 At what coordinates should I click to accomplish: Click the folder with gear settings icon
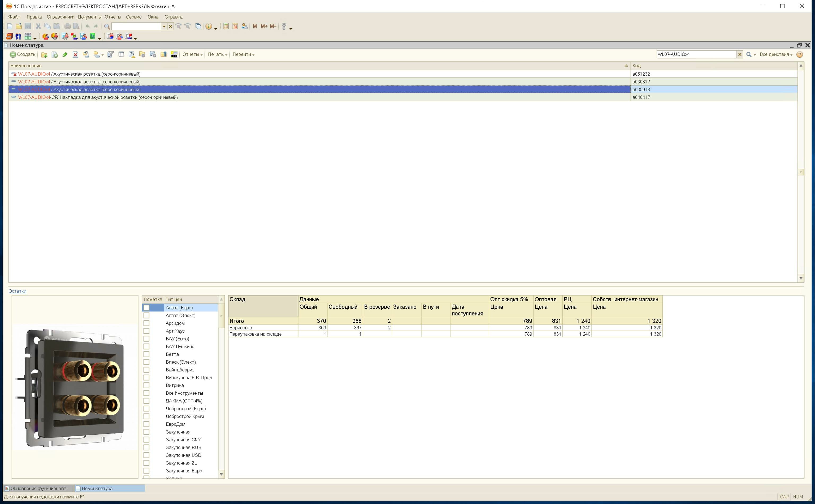[x=142, y=55]
